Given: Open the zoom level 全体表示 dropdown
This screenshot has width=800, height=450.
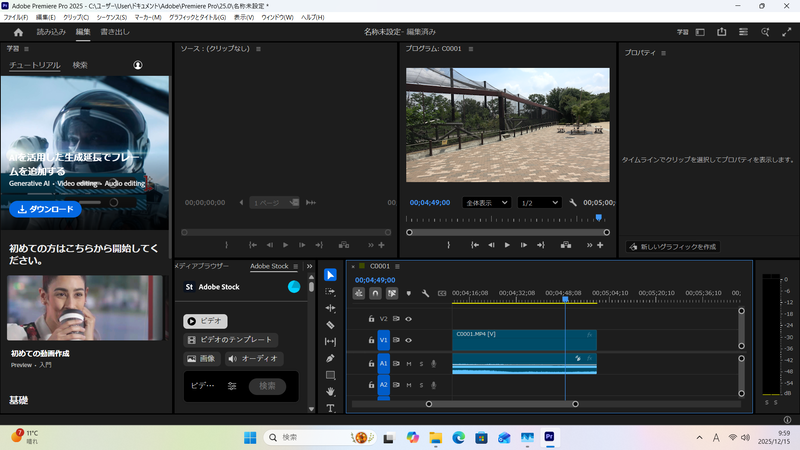Looking at the screenshot, I should coord(486,203).
